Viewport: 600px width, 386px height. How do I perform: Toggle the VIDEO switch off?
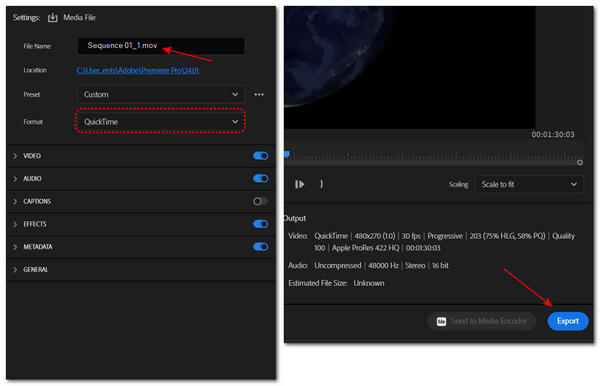[x=261, y=156]
